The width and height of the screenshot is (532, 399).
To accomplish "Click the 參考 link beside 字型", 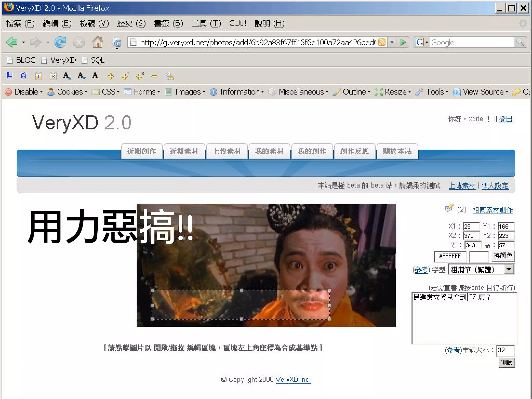I will pos(421,270).
